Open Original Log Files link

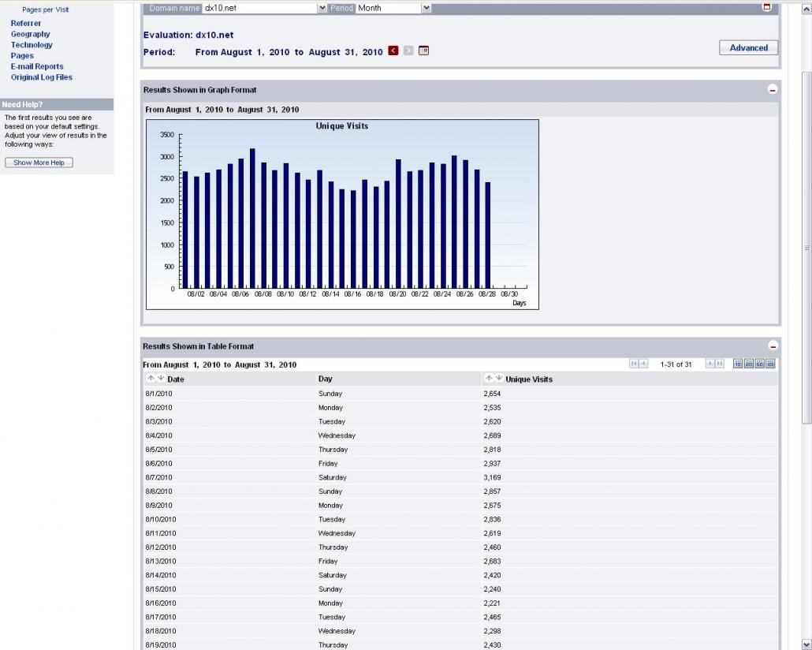pos(41,77)
